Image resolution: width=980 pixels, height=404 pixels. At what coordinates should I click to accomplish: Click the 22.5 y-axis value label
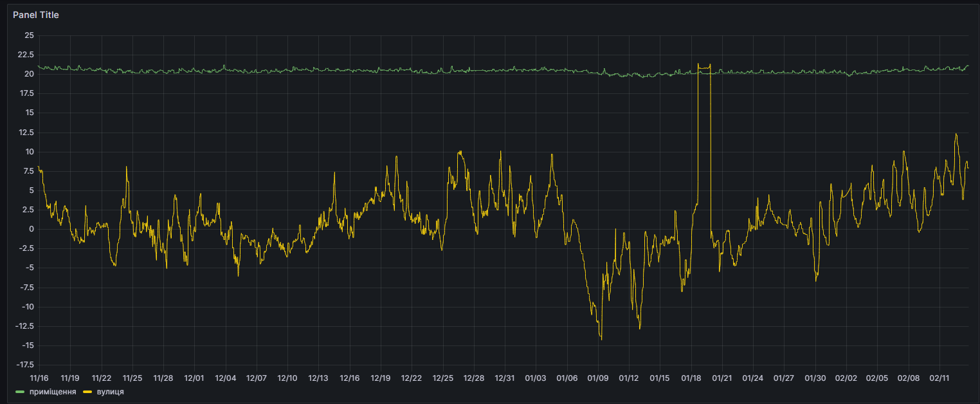pyautogui.click(x=25, y=55)
